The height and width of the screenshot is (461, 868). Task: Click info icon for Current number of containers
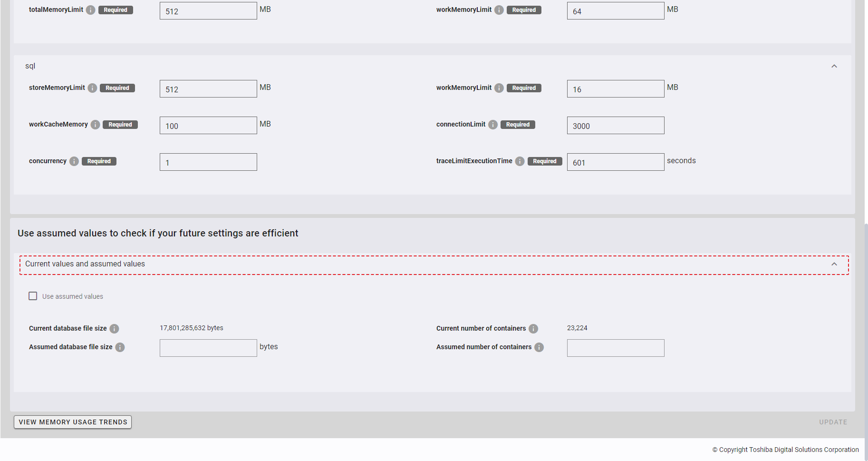coord(533,329)
